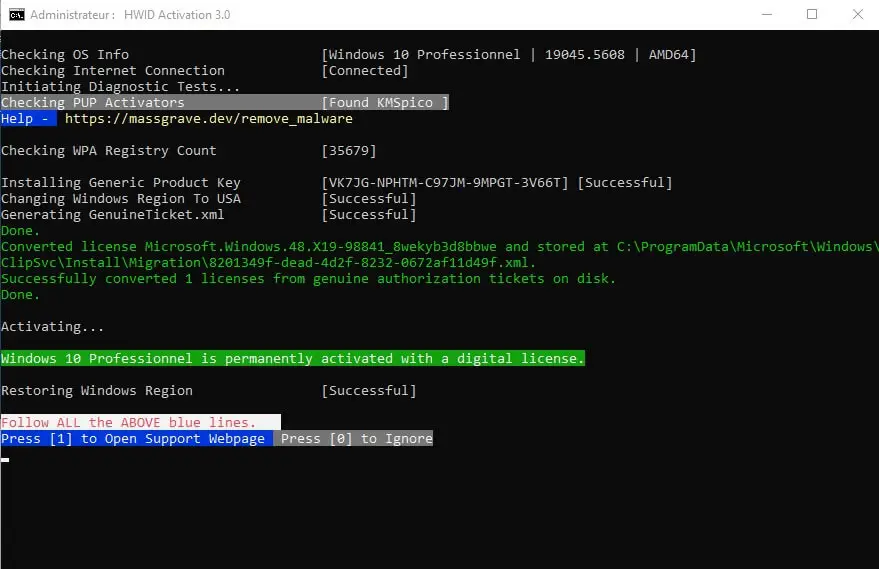This screenshot has width=879, height=569.
Task: Click the green permanently activated message
Action: coord(293,358)
